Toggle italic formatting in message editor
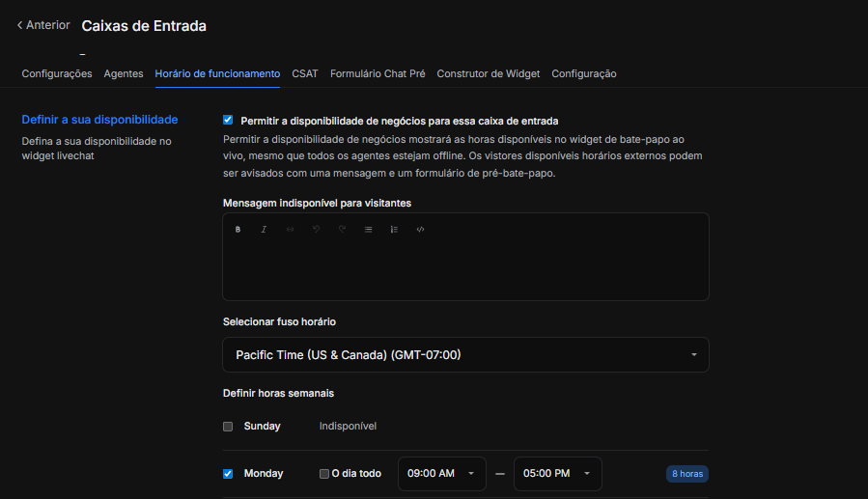868x499 pixels. pos(264,230)
